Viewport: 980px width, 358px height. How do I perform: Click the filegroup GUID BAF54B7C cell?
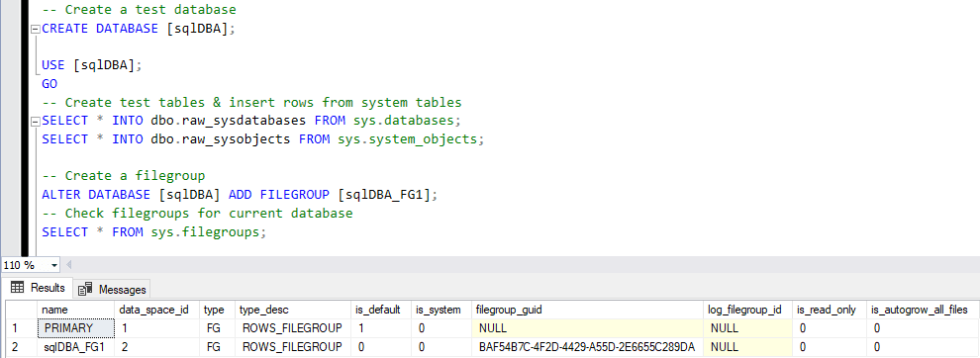pyautogui.click(x=587, y=347)
